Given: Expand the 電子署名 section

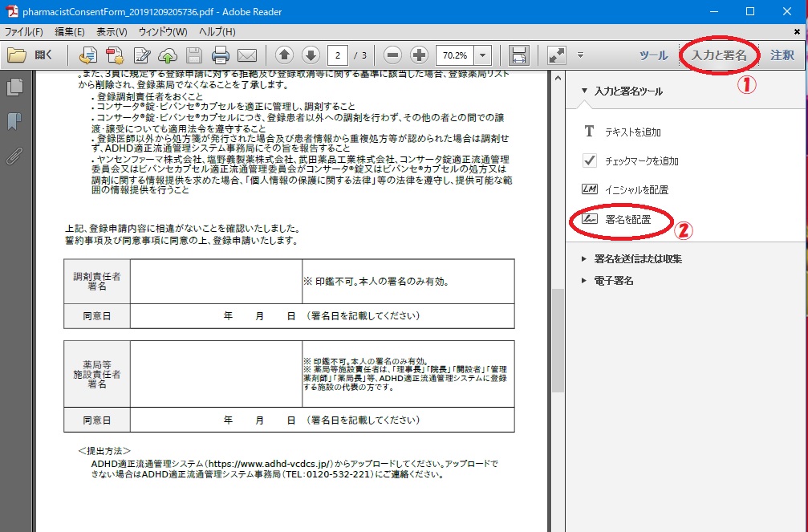Looking at the screenshot, I should (614, 281).
